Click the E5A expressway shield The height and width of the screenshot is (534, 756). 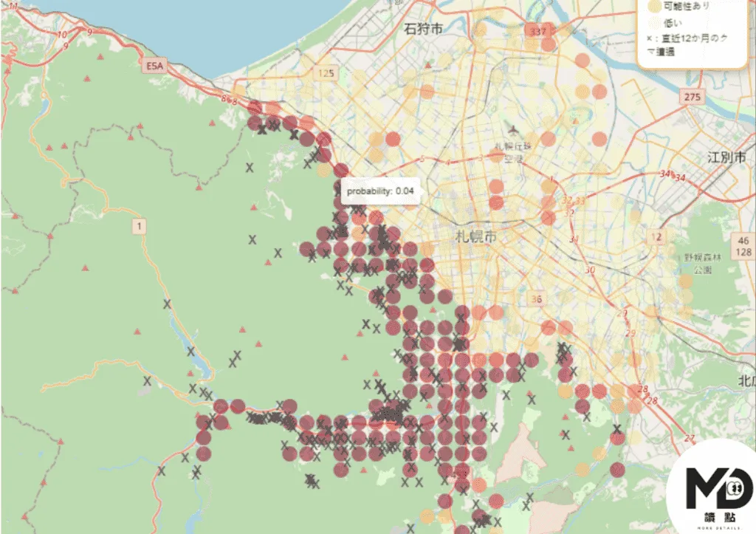point(154,66)
